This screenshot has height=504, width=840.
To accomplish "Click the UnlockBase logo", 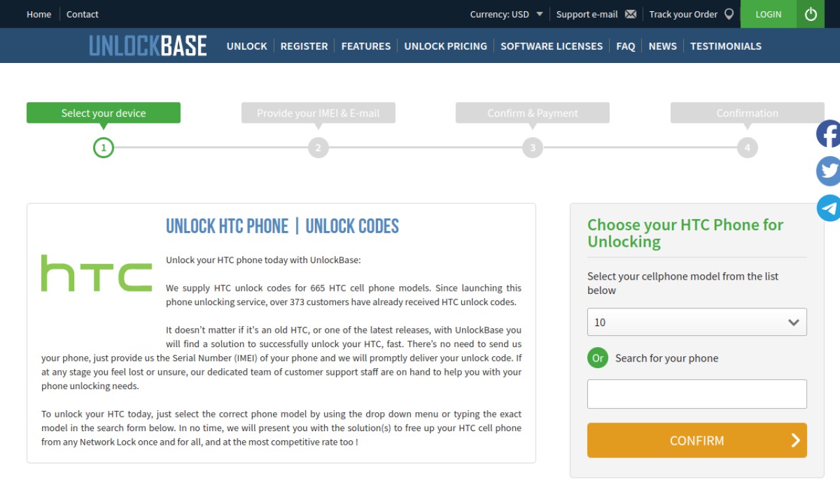I will pos(148,46).
